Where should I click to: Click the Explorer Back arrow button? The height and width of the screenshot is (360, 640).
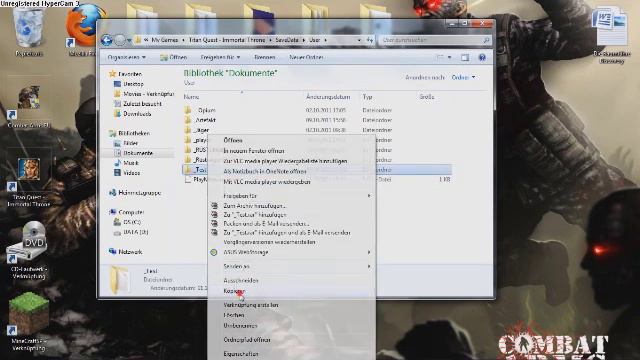(107, 40)
